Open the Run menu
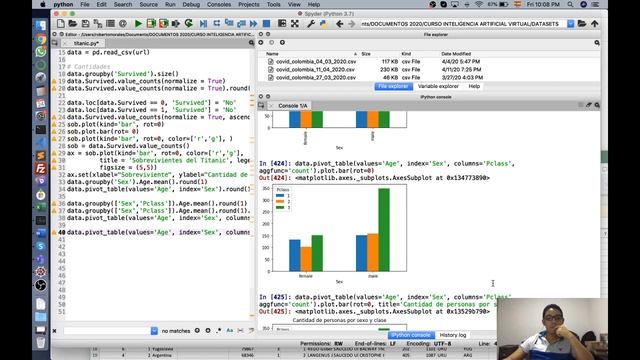This screenshot has width=640, height=360. [170, 4]
